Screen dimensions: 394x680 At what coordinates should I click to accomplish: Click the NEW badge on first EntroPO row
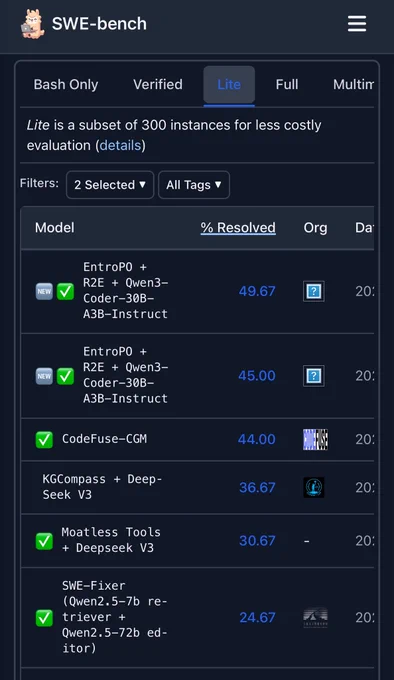click(x=44, y=291)
